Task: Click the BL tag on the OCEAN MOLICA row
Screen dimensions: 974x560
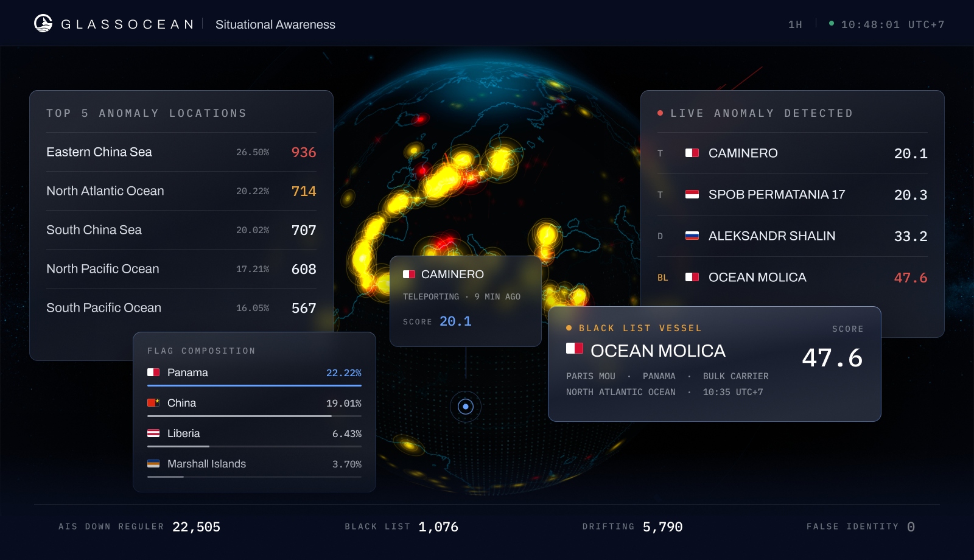Action: tap(663, 278)
